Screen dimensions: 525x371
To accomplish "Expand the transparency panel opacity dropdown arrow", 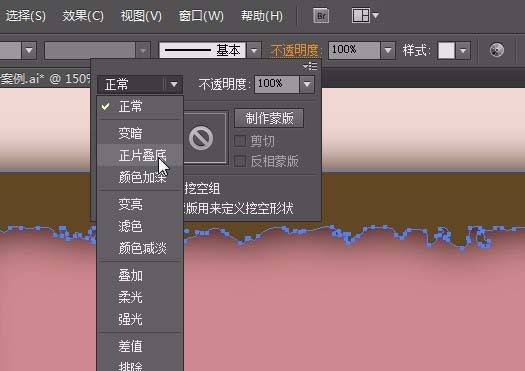I will [307, 84].
